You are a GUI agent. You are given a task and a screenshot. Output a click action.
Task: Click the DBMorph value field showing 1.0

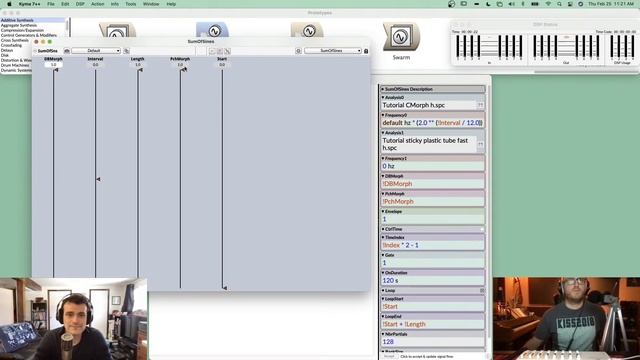coord(53,64)
